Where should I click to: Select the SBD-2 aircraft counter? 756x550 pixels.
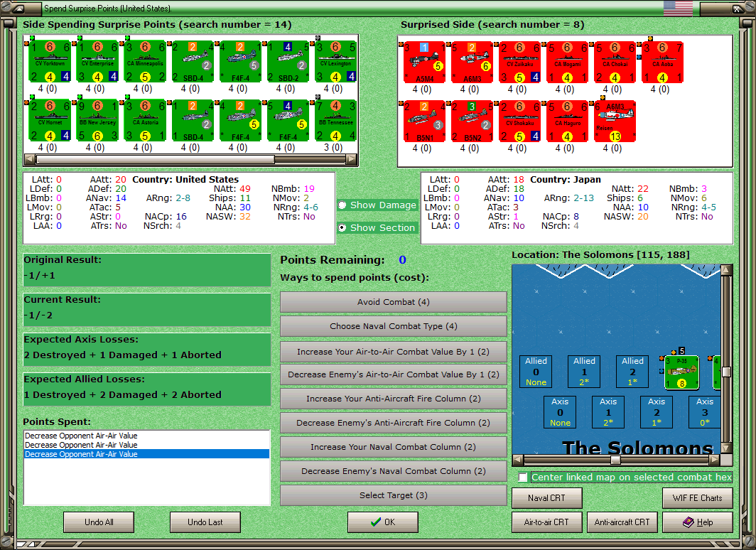[x=288, y=61]
